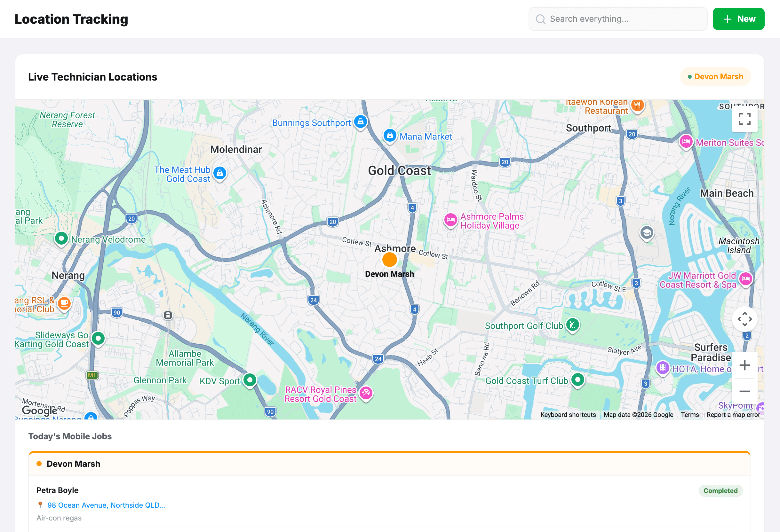This screenshot has width=780, height=532.
Task: Select The Meat Hub Gold Coast pin
Action: point(220,174)
